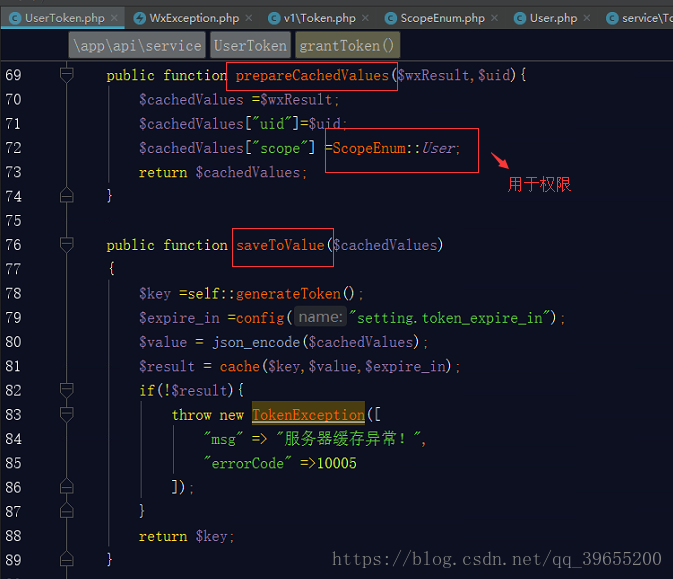
Task: Click the prepareCachedValues method name
Action: 312,76
